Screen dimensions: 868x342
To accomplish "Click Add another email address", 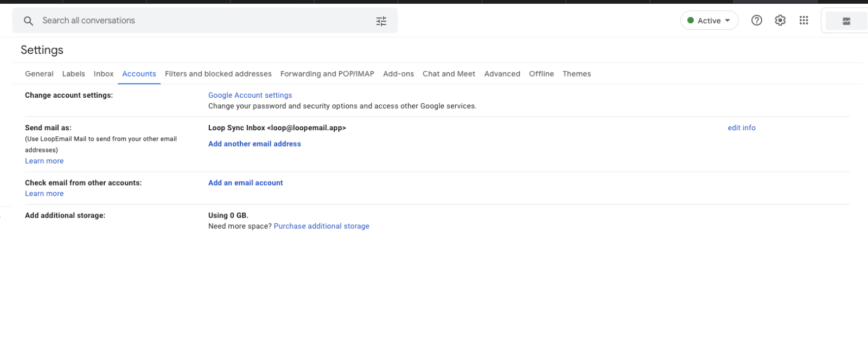I will pos(254,144).
